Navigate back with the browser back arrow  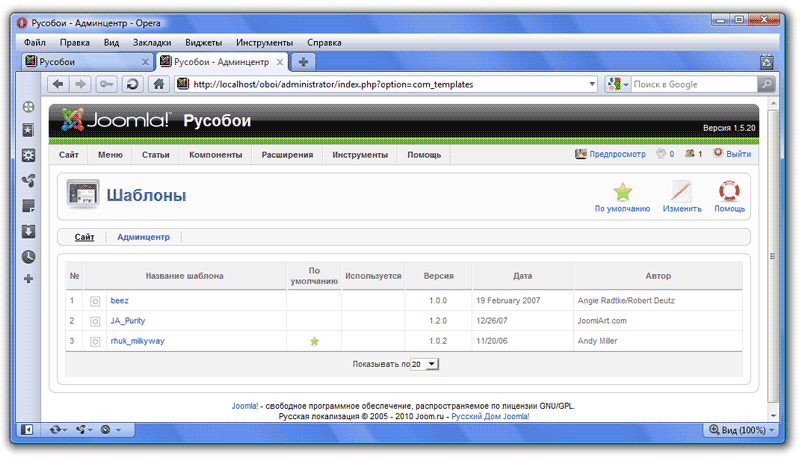click(x=58, y=85)
